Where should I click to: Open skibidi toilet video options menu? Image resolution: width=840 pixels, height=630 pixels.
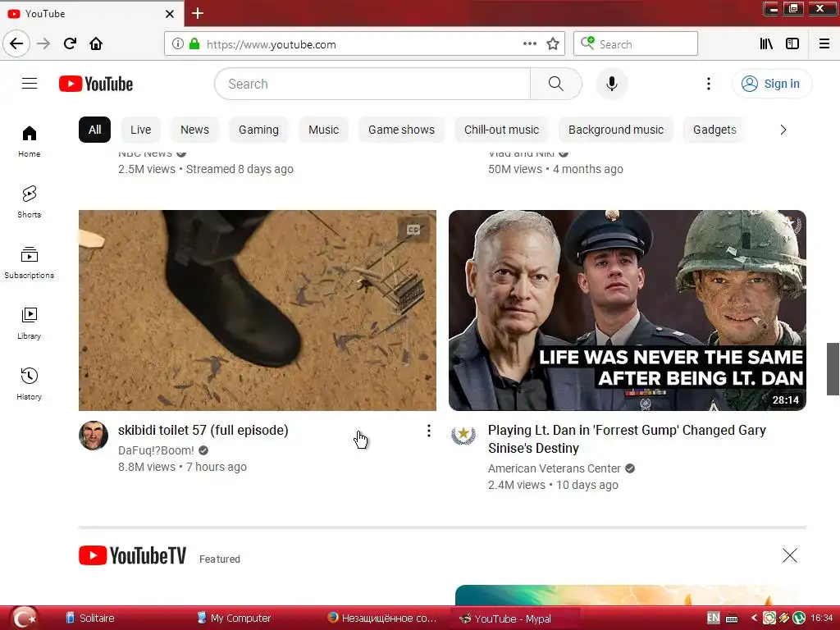pos(428,431)
